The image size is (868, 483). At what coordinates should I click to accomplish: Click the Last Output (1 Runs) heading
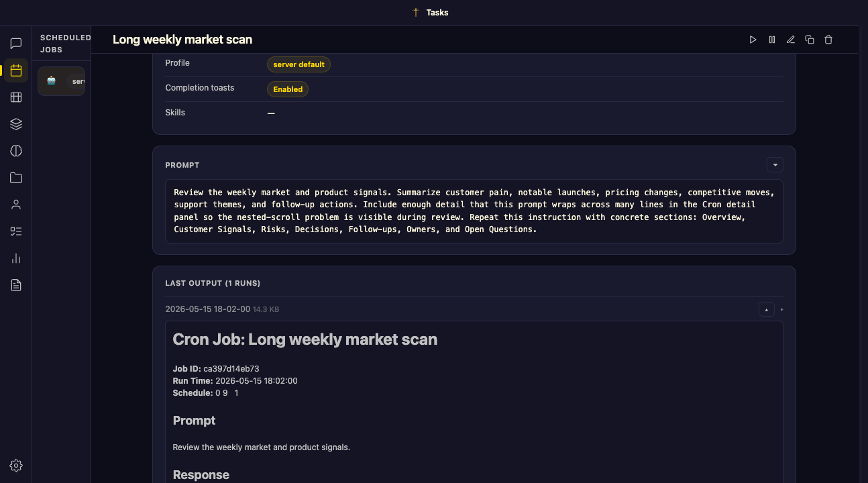click(x=213, y=283)
